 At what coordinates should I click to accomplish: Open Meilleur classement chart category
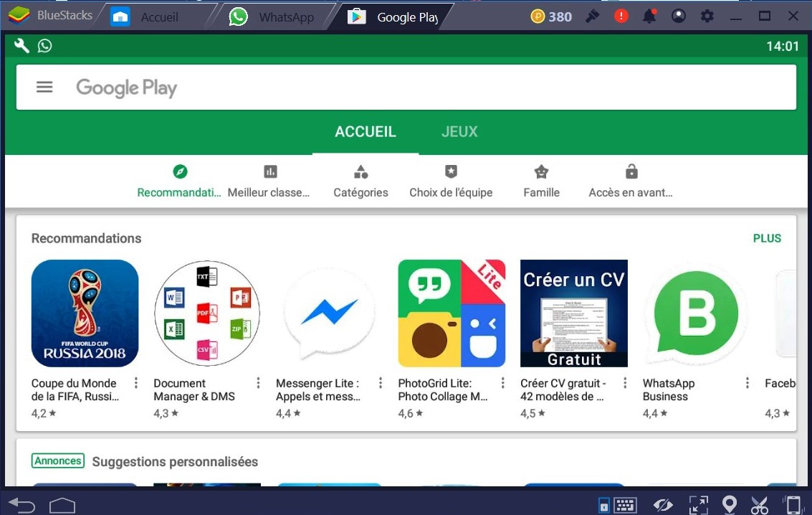click(x=269, y=181)
